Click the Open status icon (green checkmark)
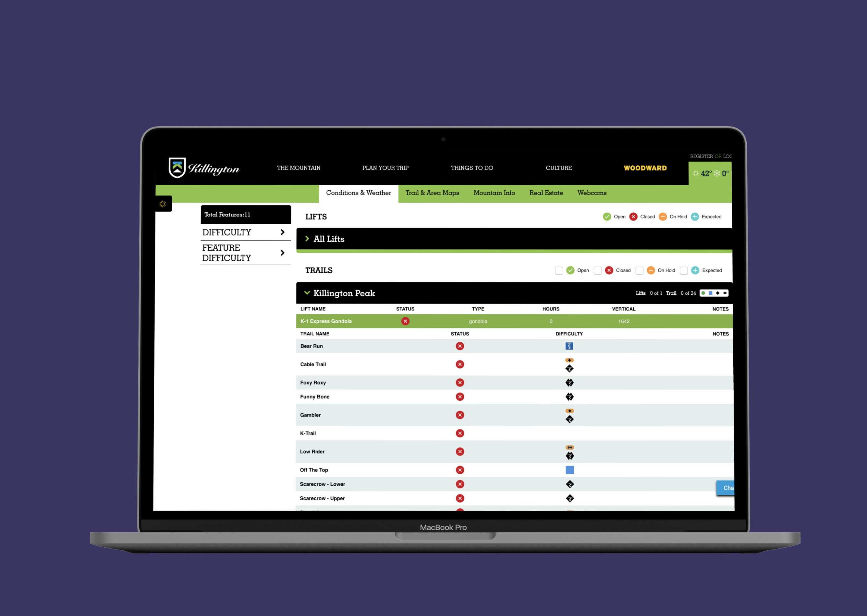The height and width of the screenshot is (616, 867). pyautogui.click(x=605, y=216)
